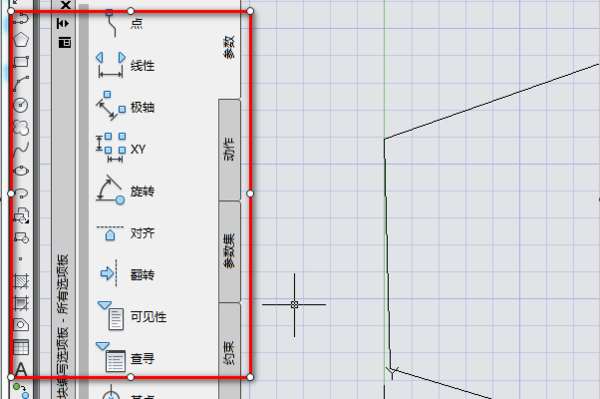This screenshot has height=399, width=600.
Task: Open the 参数 (Parameters) tab
Action: (x=229, y=47)
